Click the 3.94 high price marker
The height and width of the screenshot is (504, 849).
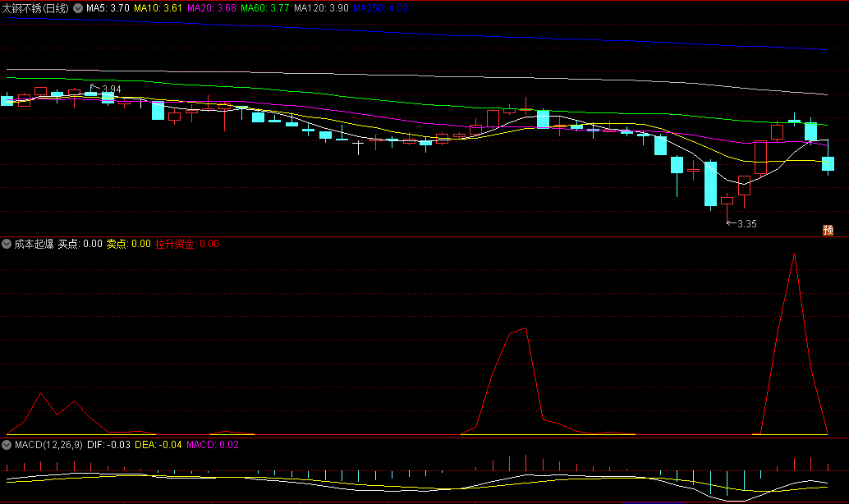coord(110,89)
